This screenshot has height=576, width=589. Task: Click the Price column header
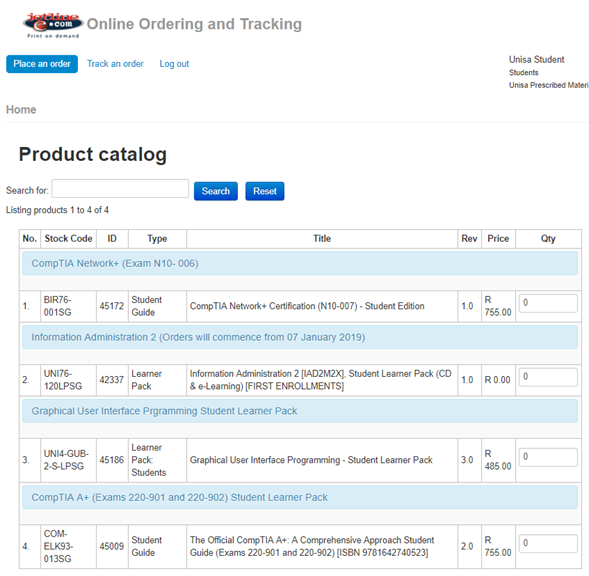498,239
